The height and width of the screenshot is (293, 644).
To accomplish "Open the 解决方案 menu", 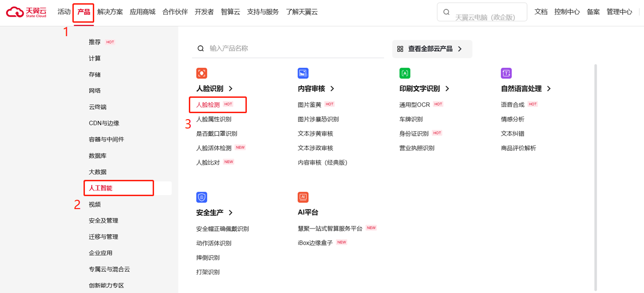I will pos(110,12).
